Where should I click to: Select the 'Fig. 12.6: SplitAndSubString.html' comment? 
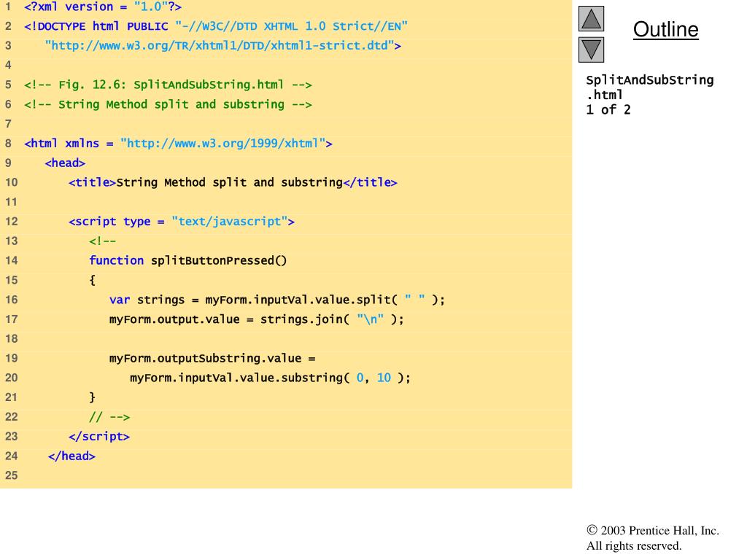(x=169, y=85)
